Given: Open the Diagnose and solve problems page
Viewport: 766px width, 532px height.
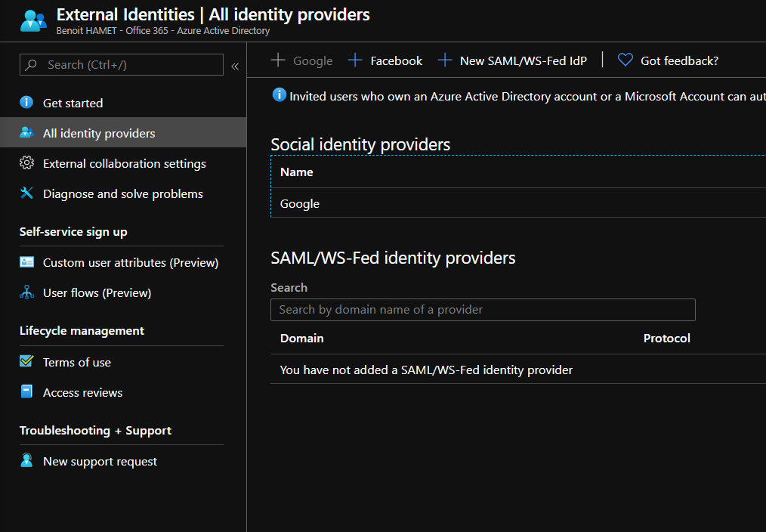Looking at the screenshot, I should pos(122,193).
